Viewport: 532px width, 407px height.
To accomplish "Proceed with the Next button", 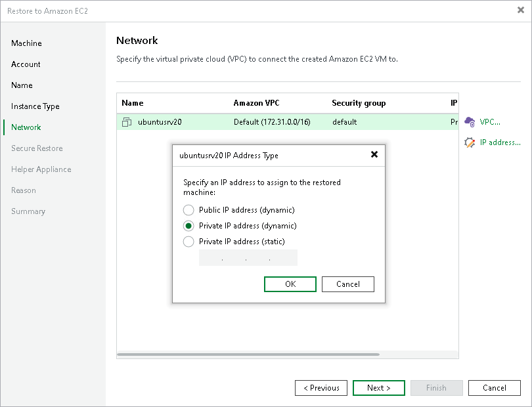I will pyautogui.click(x=379, y=388).
